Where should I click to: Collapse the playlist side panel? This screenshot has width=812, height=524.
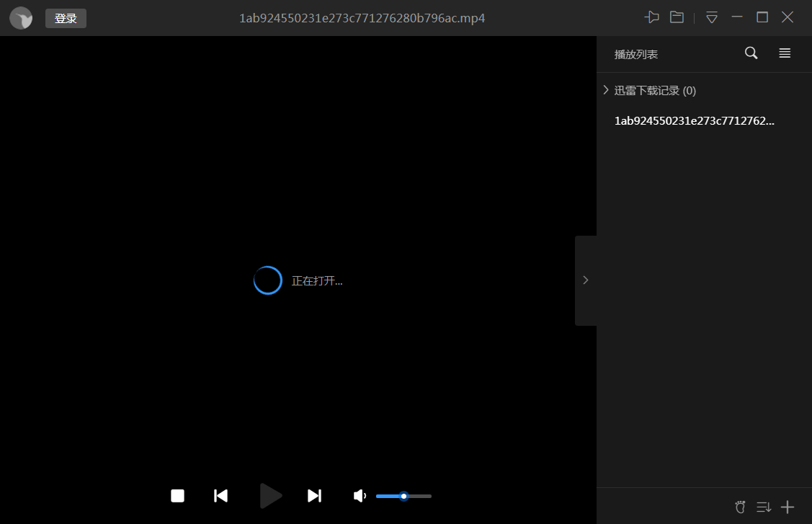click(x=585, y=280)
